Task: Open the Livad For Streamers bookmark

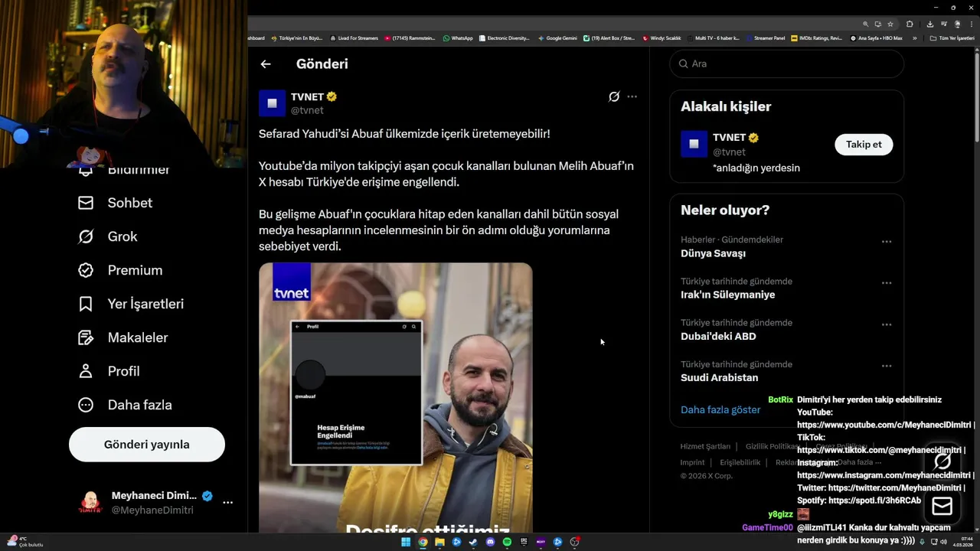Action: click(x=354, y=38)
